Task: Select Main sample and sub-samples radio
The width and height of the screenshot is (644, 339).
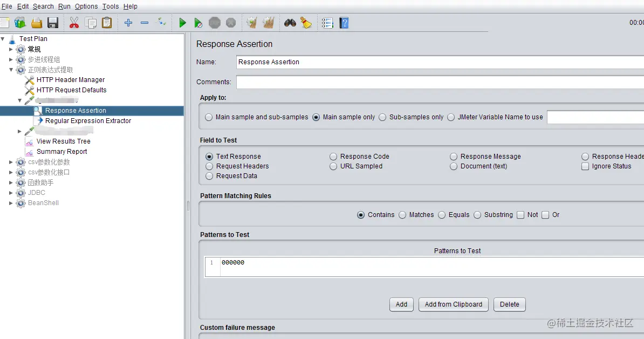Action: tap(209, 117)
